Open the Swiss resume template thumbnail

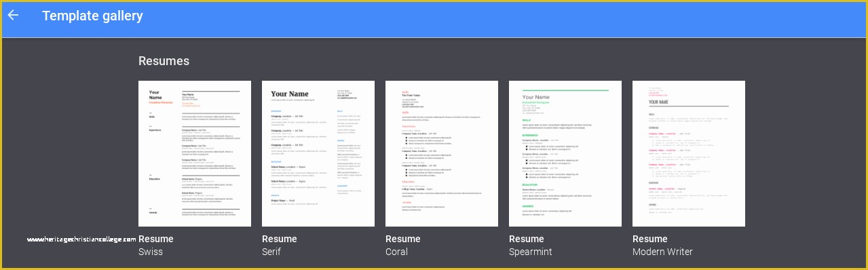pyautogui.click(x=195, y=153)
